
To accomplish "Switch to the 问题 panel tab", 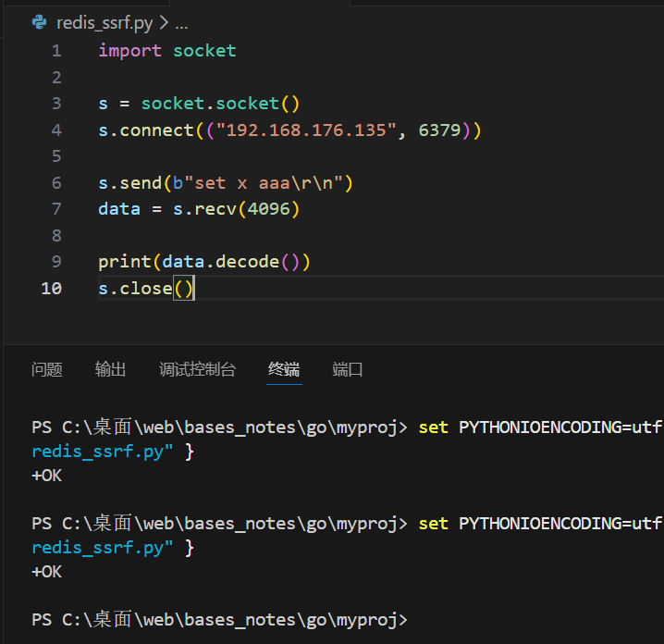I will pos(47,369).
